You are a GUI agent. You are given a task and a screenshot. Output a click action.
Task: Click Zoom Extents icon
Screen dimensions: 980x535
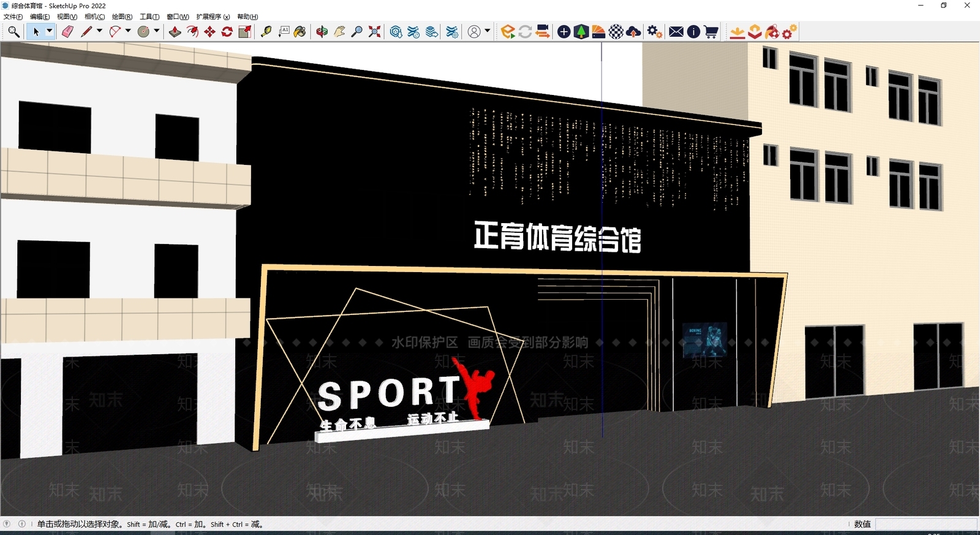coord(375,31)
